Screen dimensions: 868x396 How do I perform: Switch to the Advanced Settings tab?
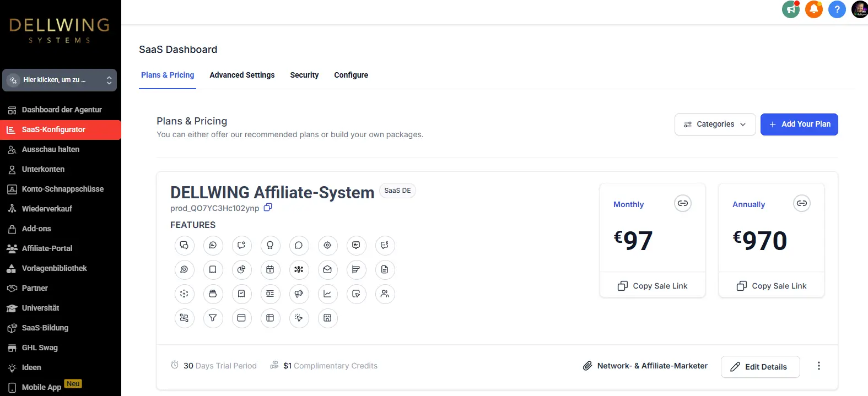coord(242,75)
